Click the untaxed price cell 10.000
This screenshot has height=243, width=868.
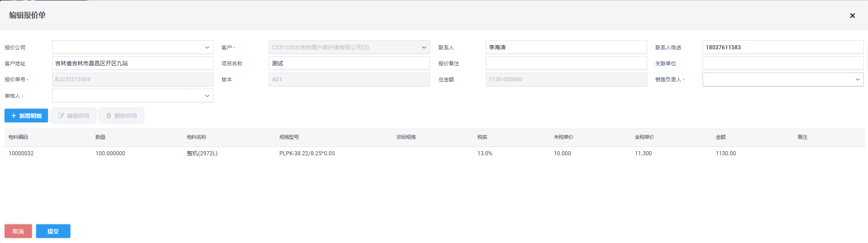point(562,153)
